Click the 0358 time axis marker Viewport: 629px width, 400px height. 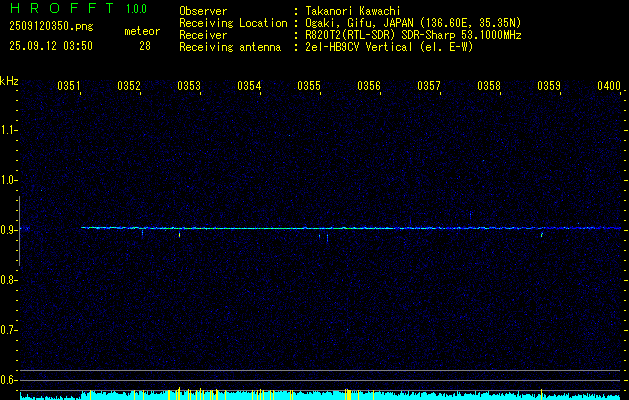[x=489, y=85]
